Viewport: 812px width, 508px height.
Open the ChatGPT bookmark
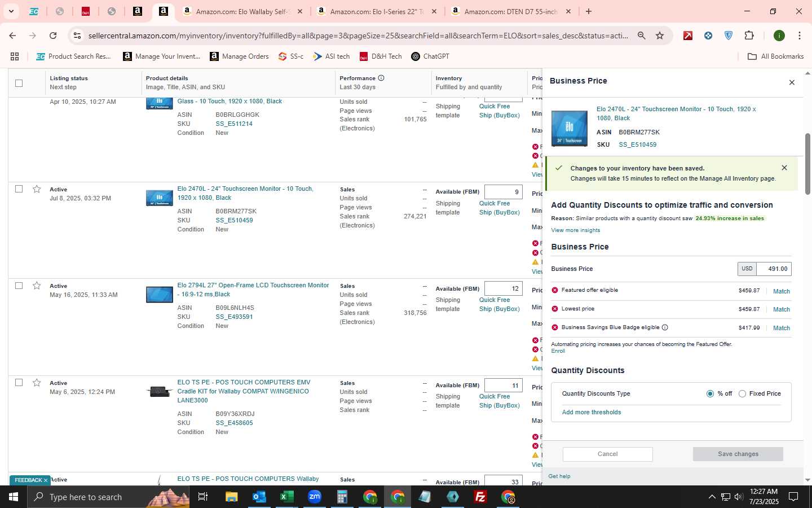430,56
